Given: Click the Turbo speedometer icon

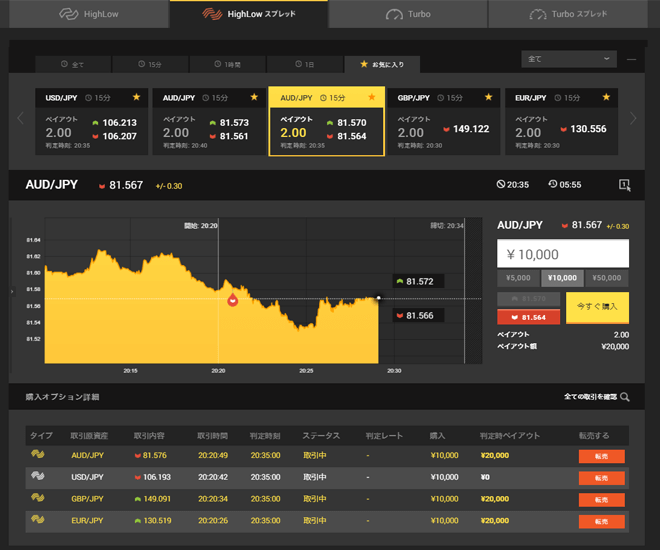Looking at the screenshot, I should (x=394, y=15).
